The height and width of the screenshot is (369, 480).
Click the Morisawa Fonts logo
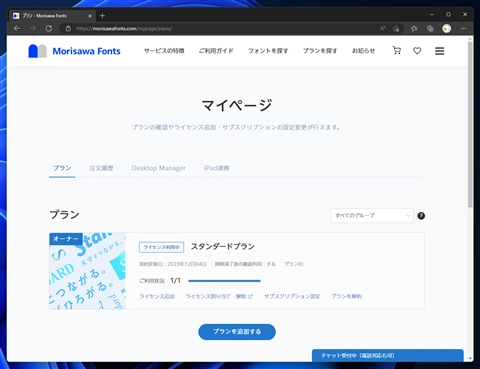coord(74,51)
